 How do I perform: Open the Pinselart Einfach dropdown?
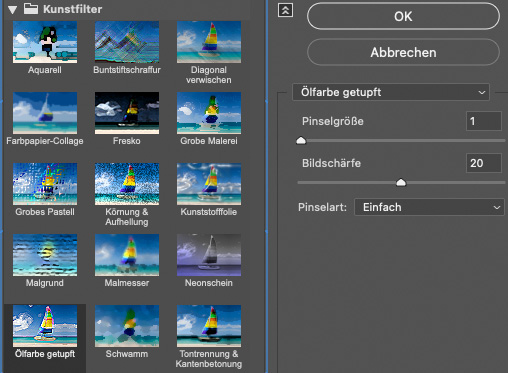pos(429,207)
